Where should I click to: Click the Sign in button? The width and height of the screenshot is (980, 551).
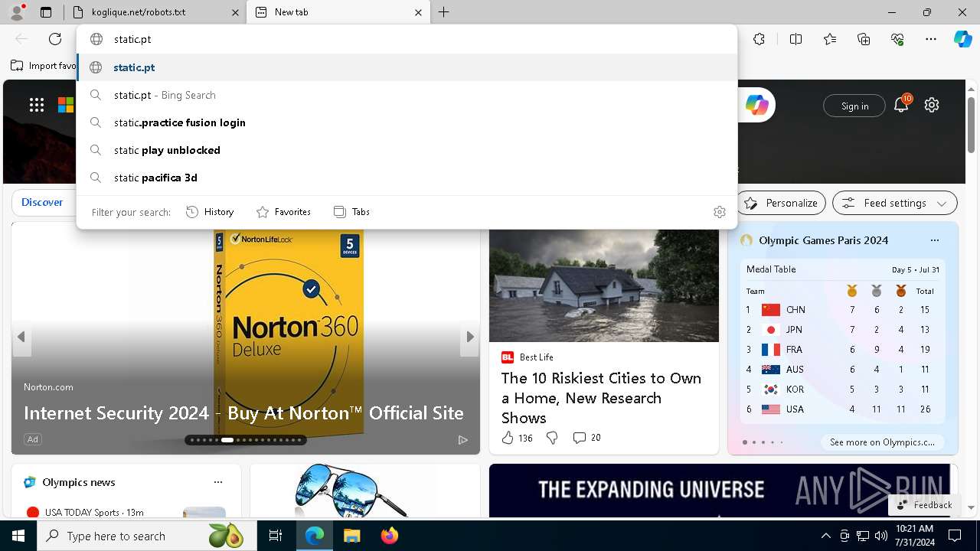854,106
